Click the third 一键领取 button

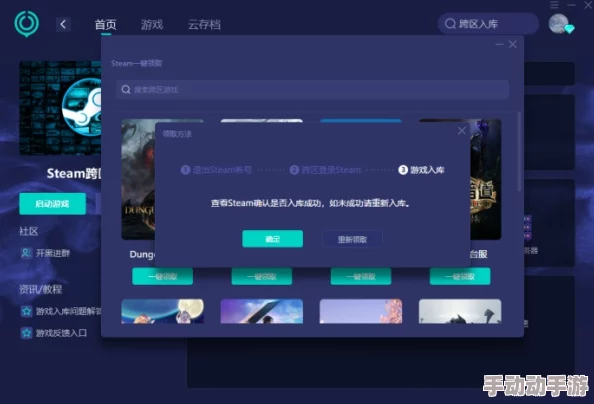(361, 276)
